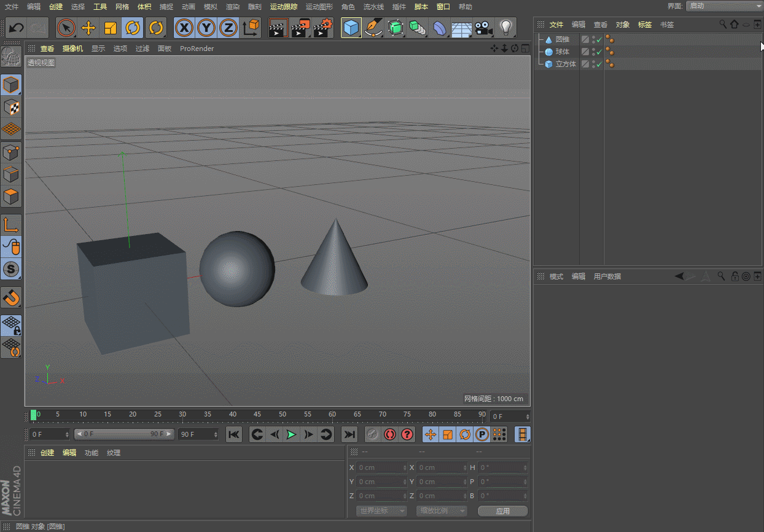Select Workplane mode orange grid icon
Viewport: 764px width, 532px height.
tap(11, 130)
